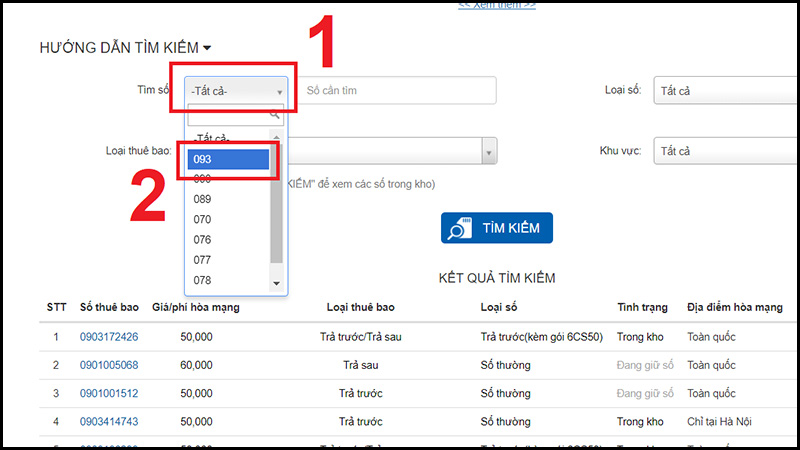The image size is (800, 450).
Task: Select prefix 093 from the list
Action: click(228, 159)
